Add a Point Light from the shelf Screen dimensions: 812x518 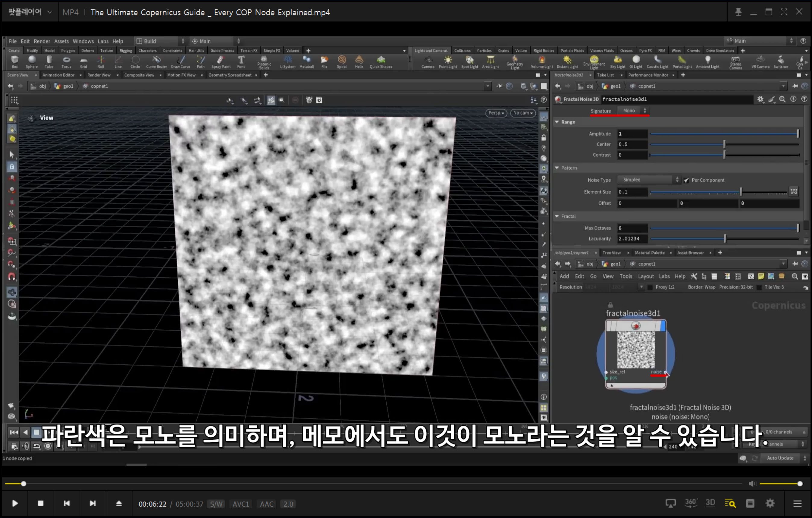pos(448,62)
